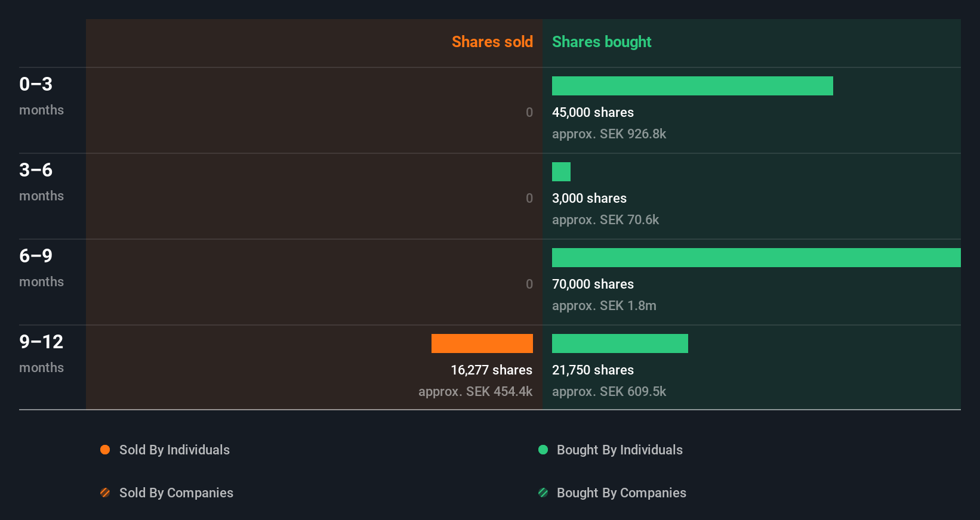Click the zero sold value in 6–9 months row
Viewport: 980px width, 520px height.
click(x=529, y=284)
